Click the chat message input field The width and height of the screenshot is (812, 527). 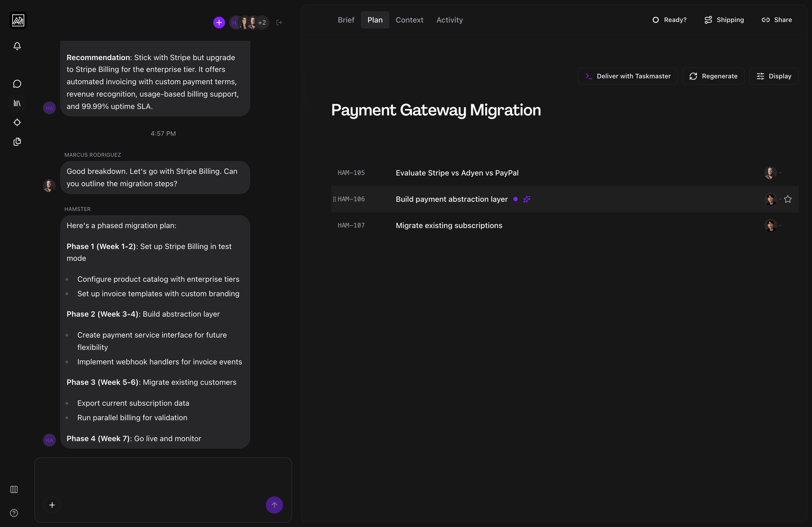point(163,477)
